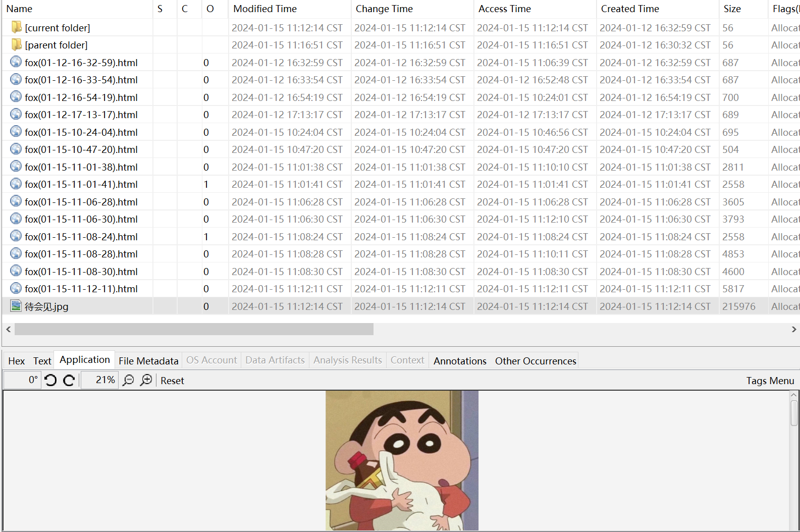The height and width of the screenshot is (532, 800).
Task: Rotate the image counter-clockwise
Action: 50,380
